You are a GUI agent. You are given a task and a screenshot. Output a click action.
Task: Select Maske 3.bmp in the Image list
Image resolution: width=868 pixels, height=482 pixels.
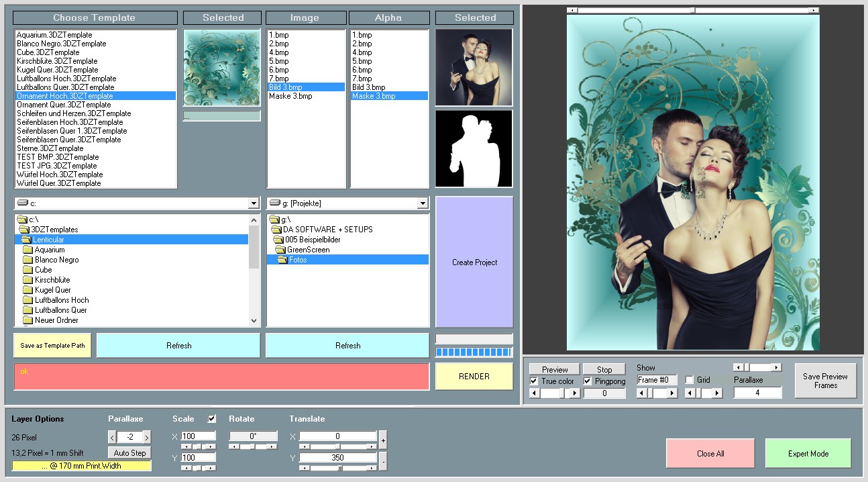click(290, 96)
